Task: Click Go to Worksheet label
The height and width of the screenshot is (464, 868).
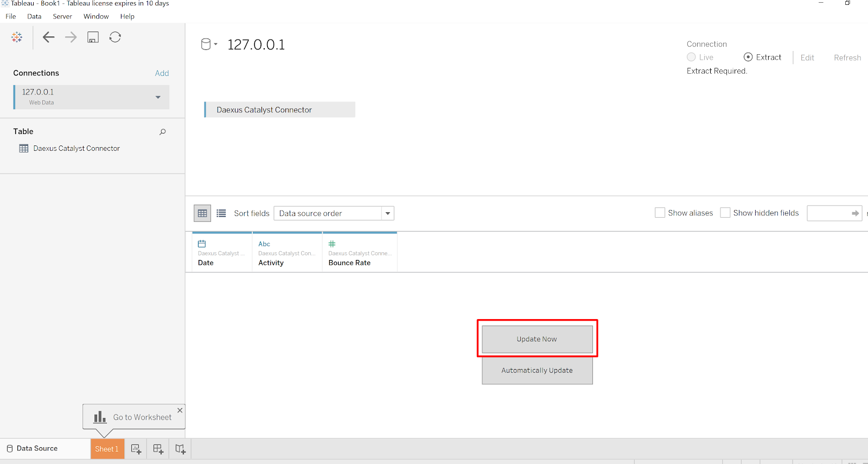Action: 142,417
